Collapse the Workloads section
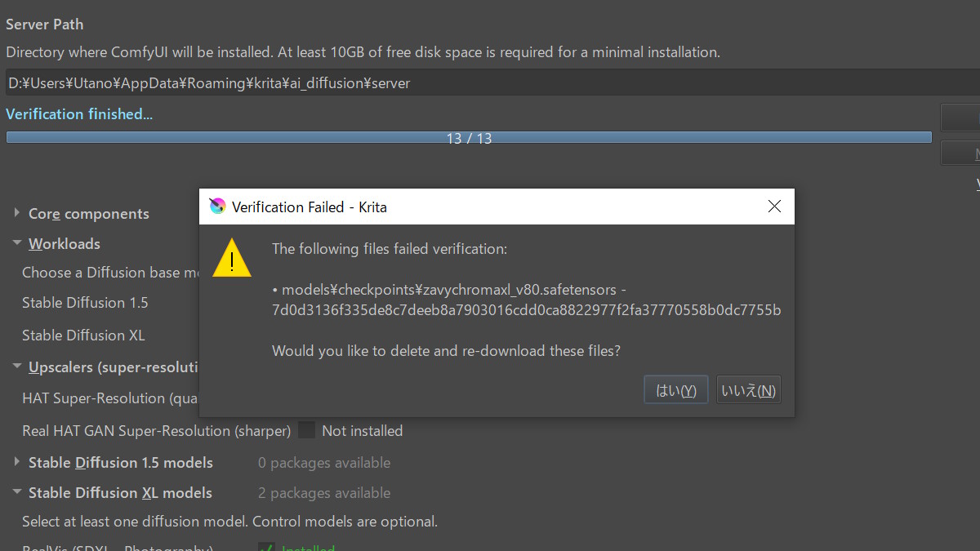 (x=17, y=243)
